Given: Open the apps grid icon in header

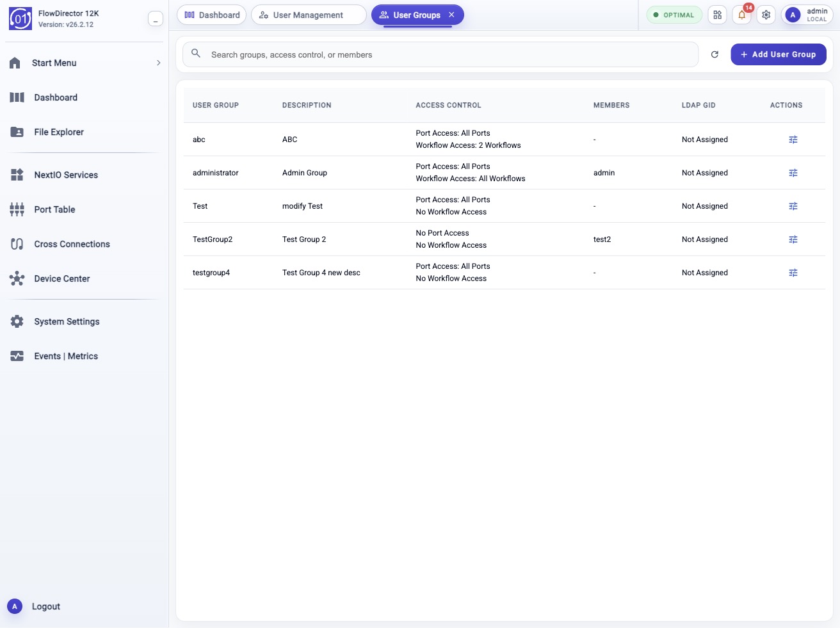Looking at the screenshot, I should click(718, 15).
